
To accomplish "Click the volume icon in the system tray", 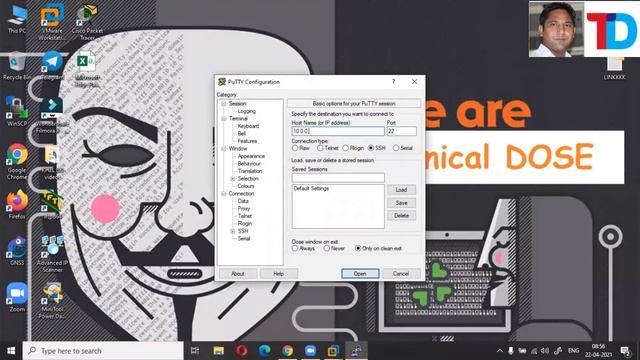I will coord(545,351).
